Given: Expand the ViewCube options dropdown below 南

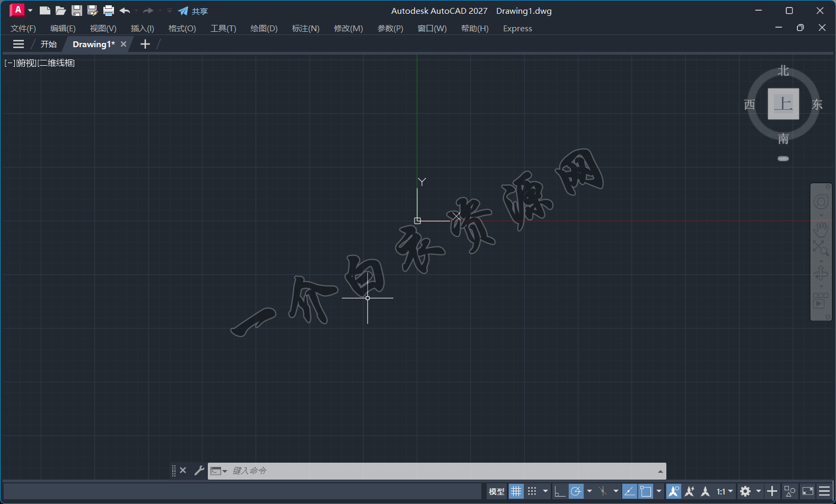Looking at the screenshot, I should coord(783,158).
